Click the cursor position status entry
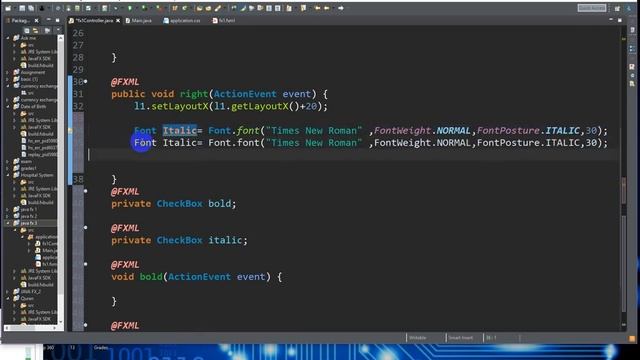The width and height of the screenshot is (640, 360). pyautogui.click(x=491, y=338)
